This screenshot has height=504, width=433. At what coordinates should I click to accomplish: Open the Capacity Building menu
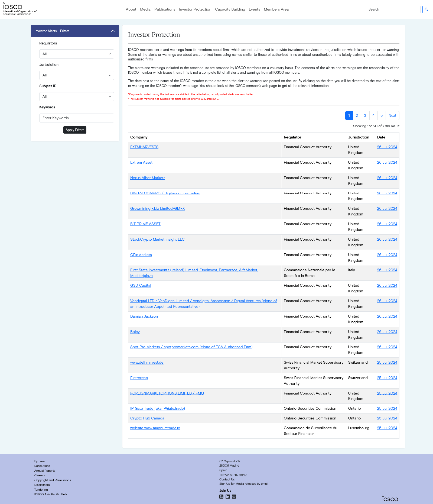(x=230, y=9)
